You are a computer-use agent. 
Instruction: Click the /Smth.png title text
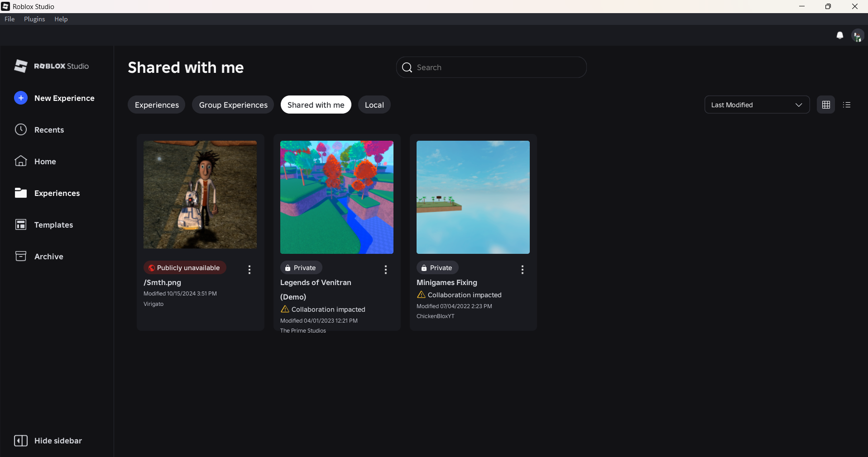click(x=162, y=282)
